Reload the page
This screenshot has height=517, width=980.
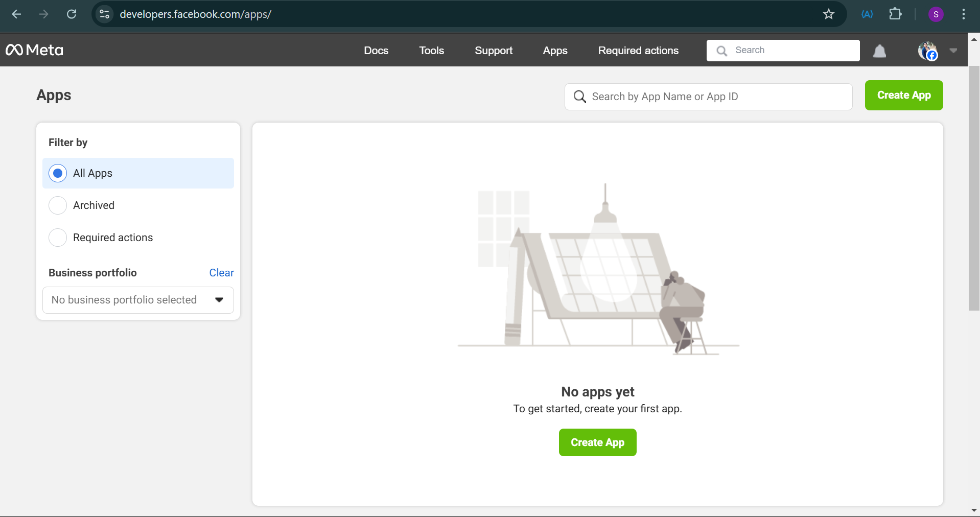coord(72,14)
